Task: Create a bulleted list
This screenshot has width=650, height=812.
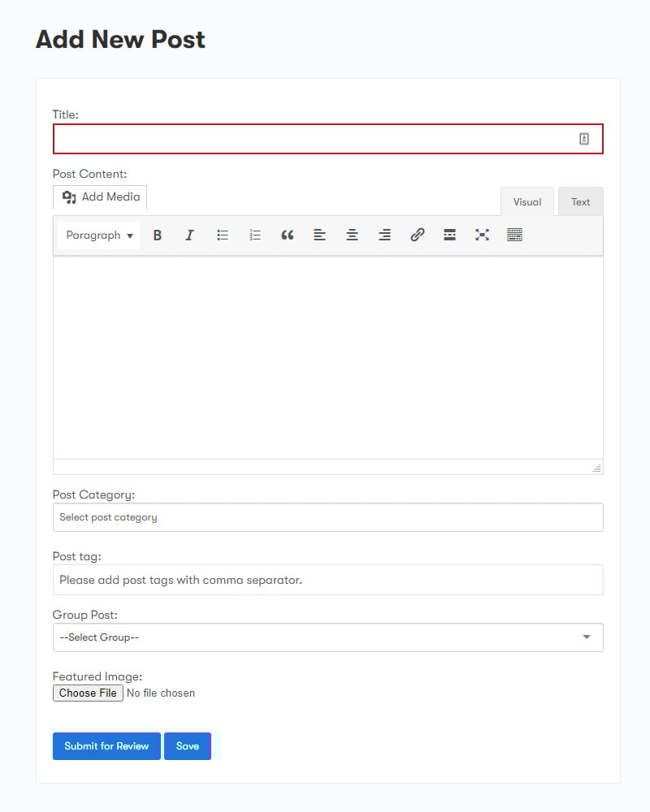Action: click(223, 235)
